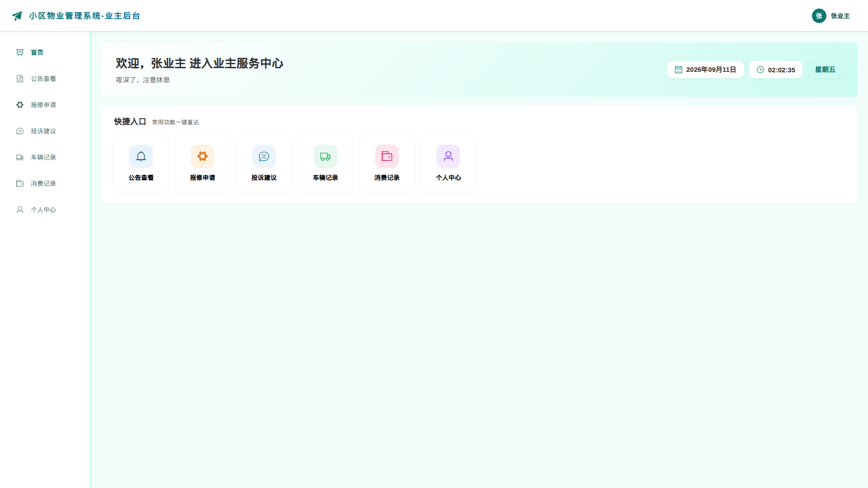Screen dimensions: 868x488
Task: Click the 消费记录 wallet icon in sidebar
Action: (20, 183)
